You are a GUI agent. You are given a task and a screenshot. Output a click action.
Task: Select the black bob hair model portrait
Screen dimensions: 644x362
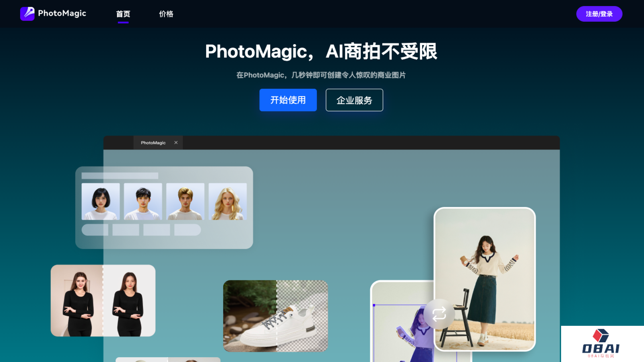pyautogui.click(x=101, y=202)
